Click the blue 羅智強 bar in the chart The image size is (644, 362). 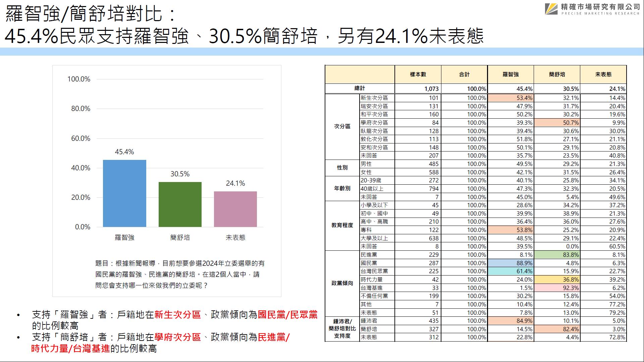click(124, 193)
